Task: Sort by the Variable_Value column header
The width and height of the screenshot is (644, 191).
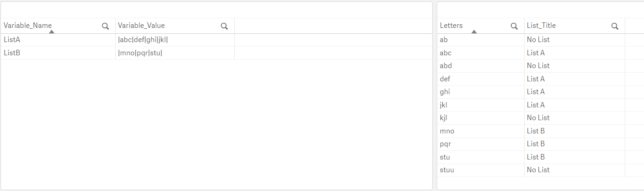Action: pyautogui.click(x=141, y=26)
